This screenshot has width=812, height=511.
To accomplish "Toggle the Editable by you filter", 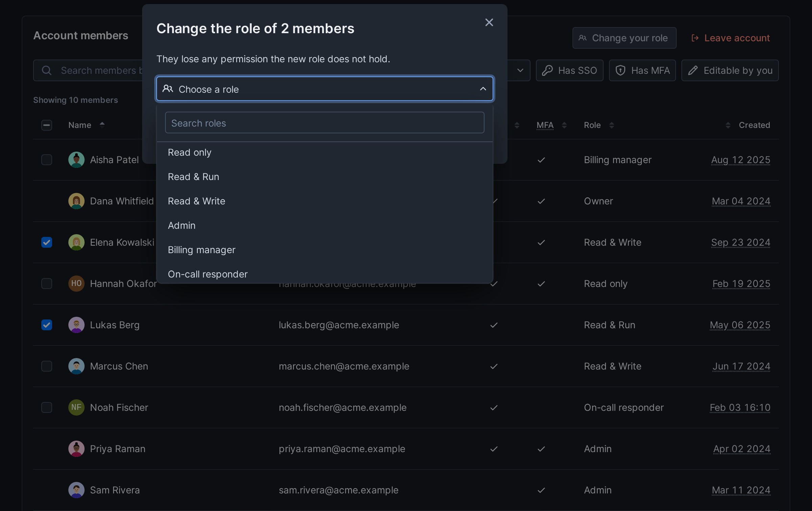I will pos(730,70).
